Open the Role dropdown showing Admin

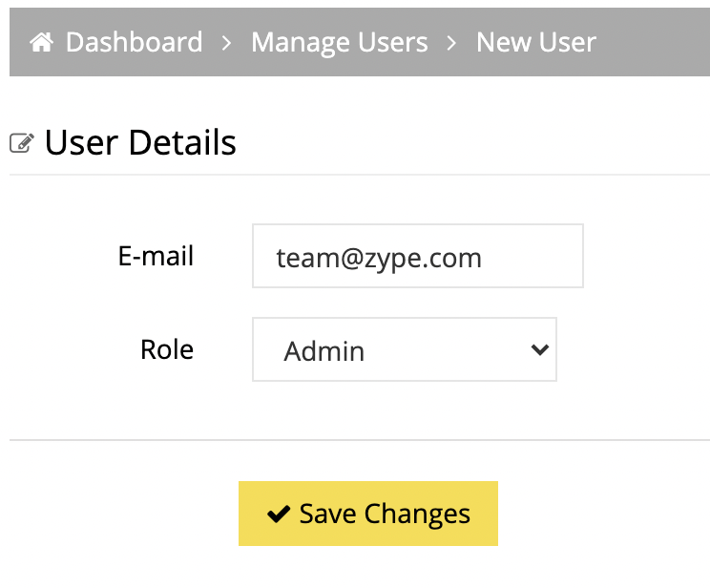(405, 349)
